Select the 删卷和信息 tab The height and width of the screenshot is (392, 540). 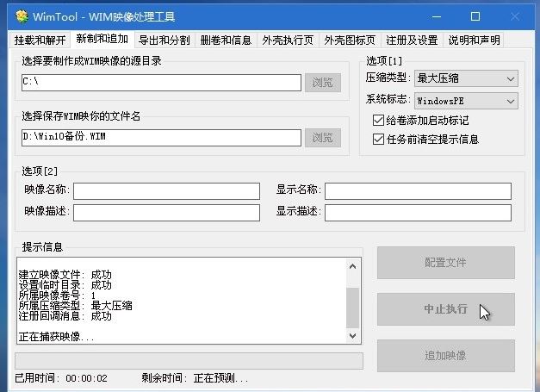coord(226,40)
